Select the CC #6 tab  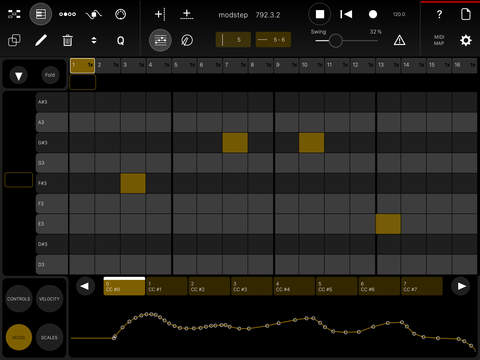click(x=379, y=286)
